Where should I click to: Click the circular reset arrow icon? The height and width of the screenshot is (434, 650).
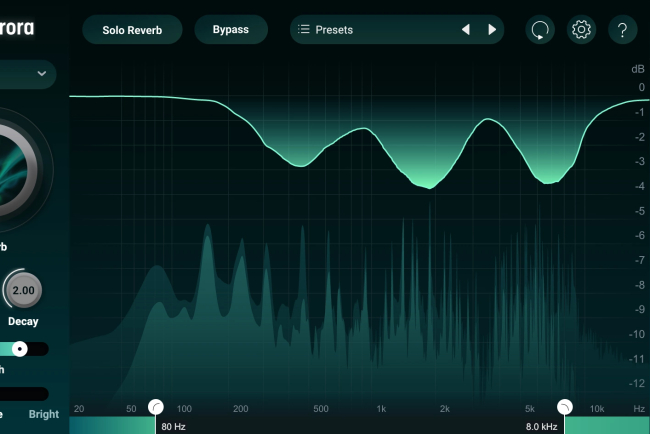click(x=540, y=30)
